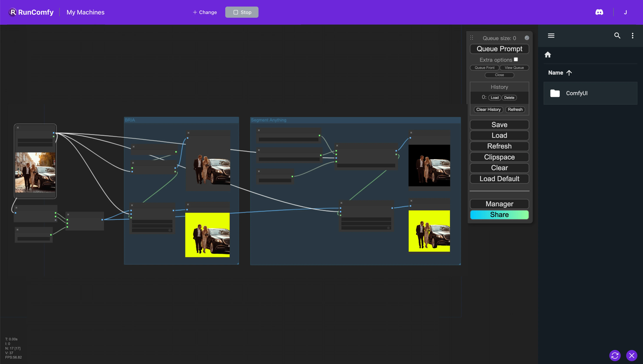Screen dimensions: 643x364
Task: Click the Share workflow button
Action: pyautogui.click(x=499, y=215)
